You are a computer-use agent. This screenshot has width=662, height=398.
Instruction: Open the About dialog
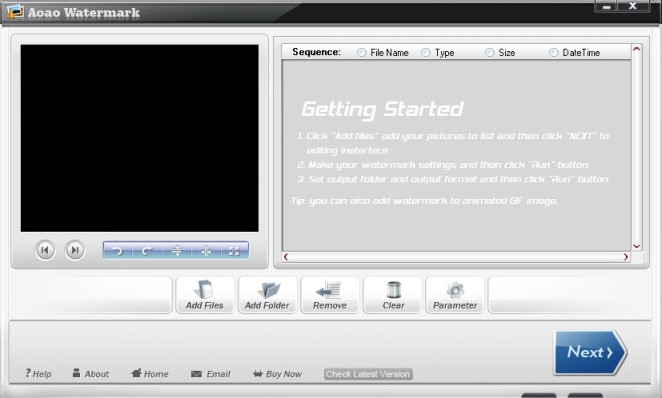point(91,374)
